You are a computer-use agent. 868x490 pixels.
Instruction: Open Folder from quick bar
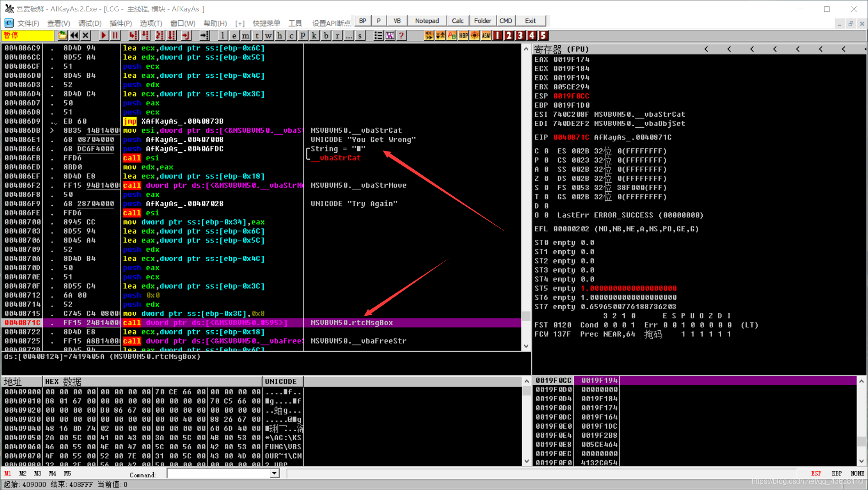coord(483,21)
